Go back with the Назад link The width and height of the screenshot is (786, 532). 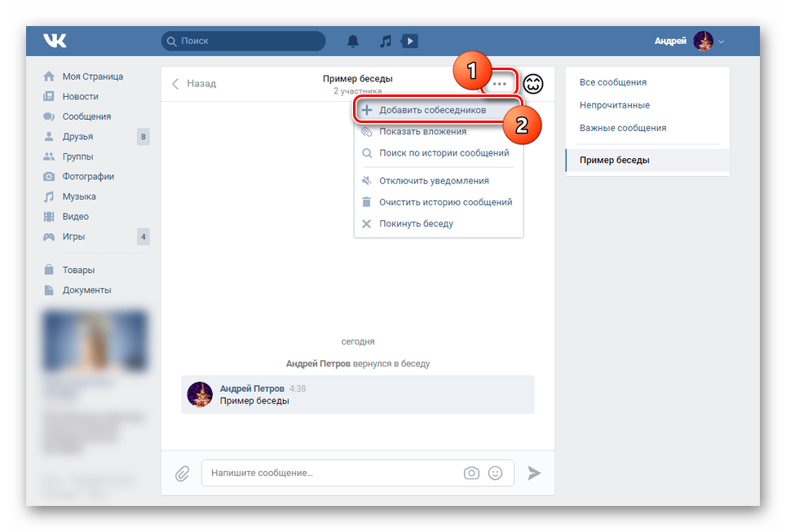click(x=194, y=84)
